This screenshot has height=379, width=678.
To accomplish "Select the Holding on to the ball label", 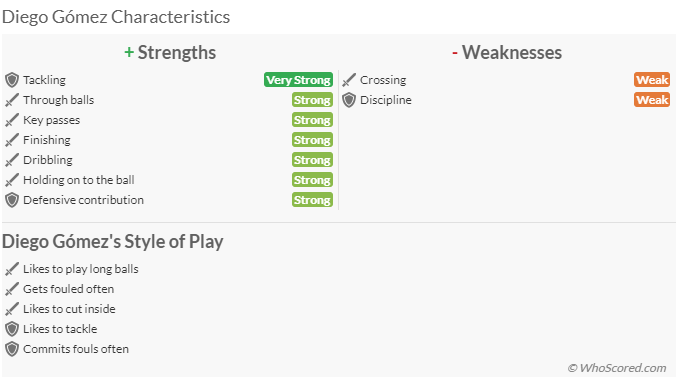I will point(79,180).
